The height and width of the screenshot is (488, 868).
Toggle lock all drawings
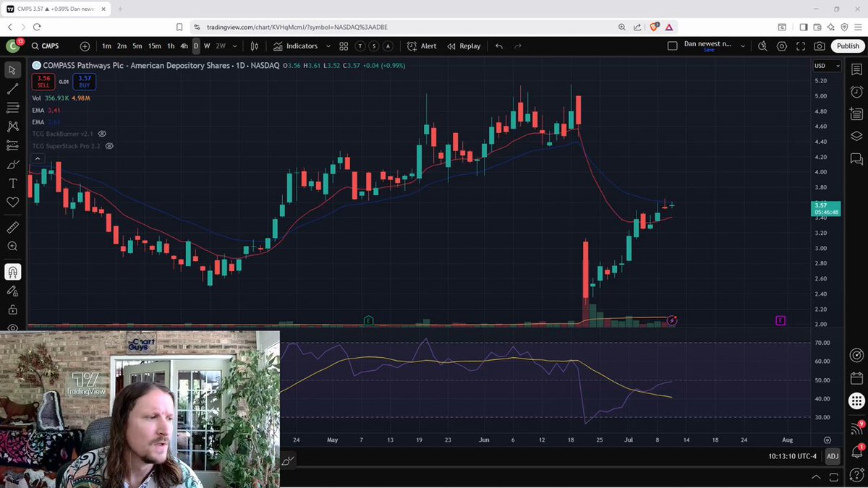(12, 309)
